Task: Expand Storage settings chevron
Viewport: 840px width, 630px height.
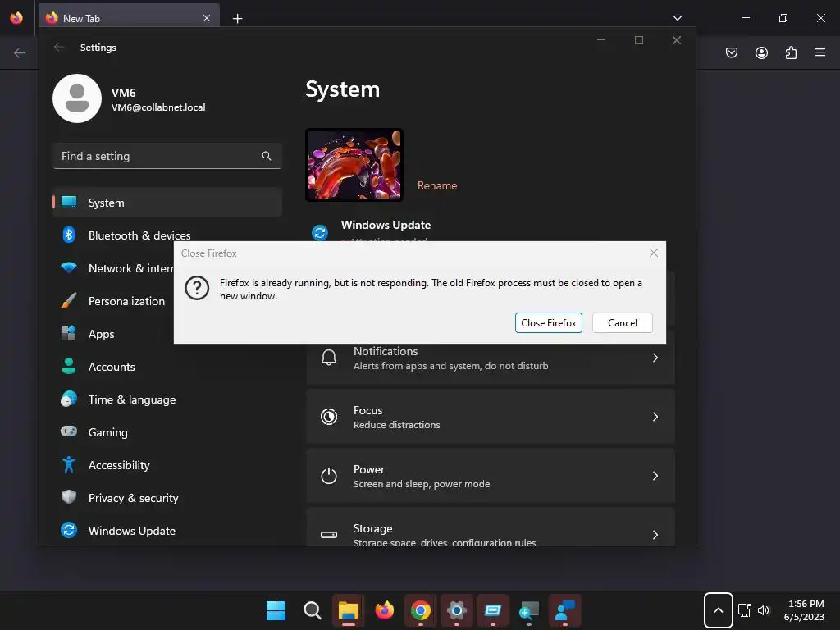Action: pyautogui.click(x=655, y=535)
